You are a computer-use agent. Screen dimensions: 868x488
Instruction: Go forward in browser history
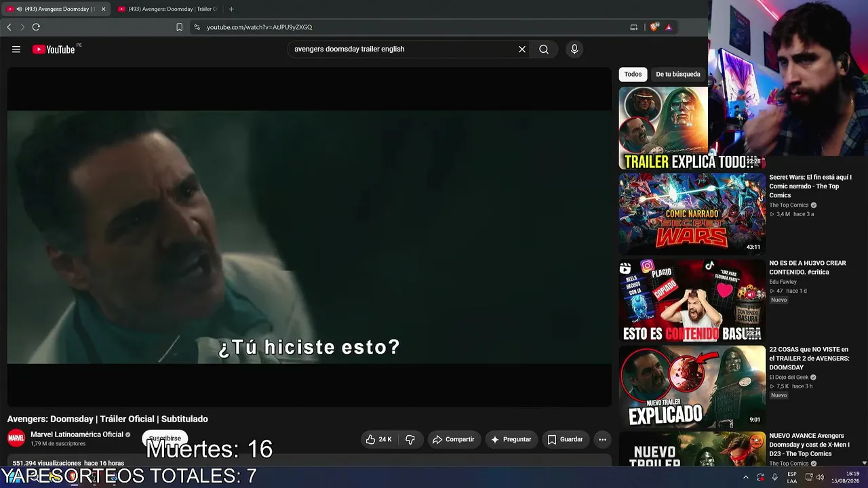22,27
